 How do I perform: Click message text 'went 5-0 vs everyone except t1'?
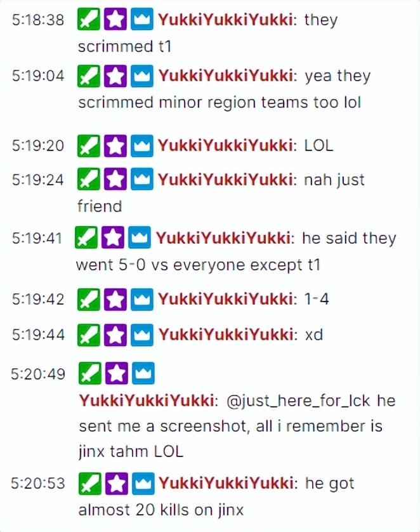coord(199,265)
